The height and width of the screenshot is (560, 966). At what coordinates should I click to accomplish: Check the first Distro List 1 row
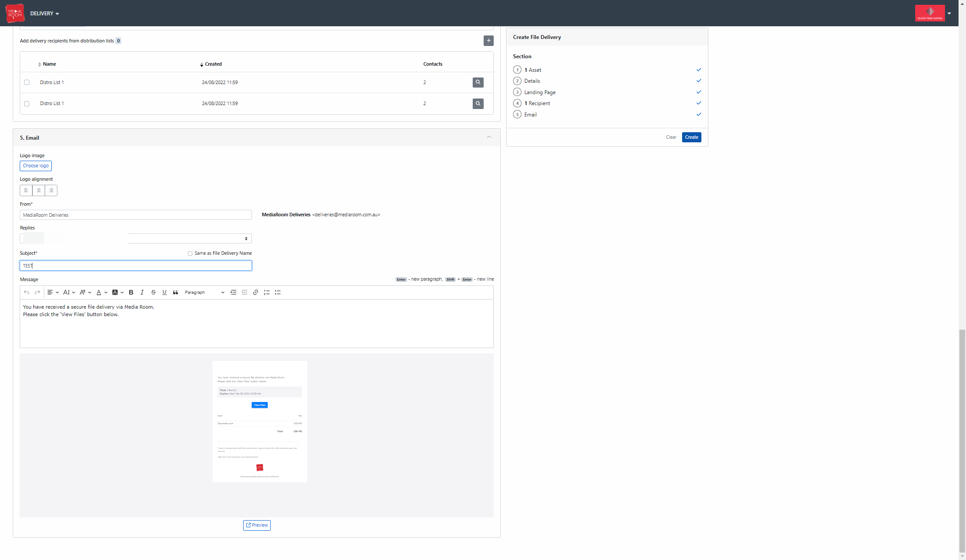pyautogui.click(x=27, y=82)
